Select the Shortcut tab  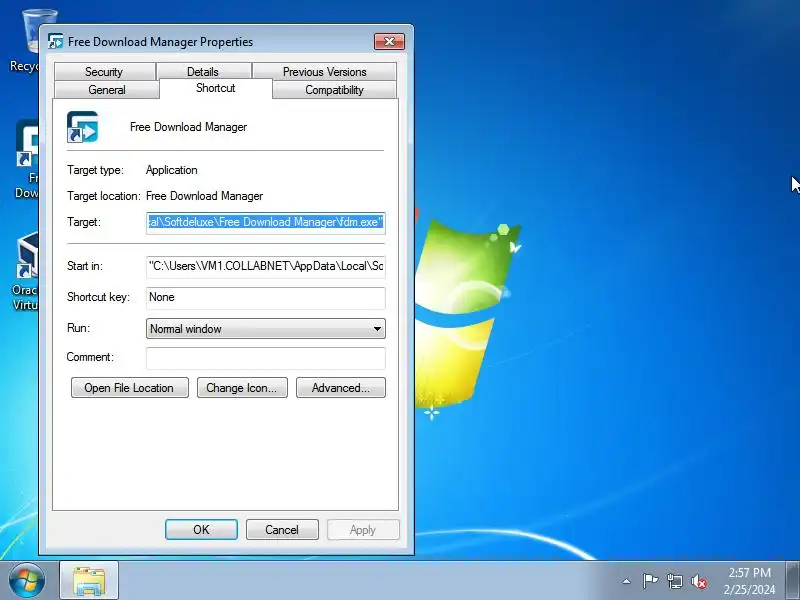coord(216,88)
